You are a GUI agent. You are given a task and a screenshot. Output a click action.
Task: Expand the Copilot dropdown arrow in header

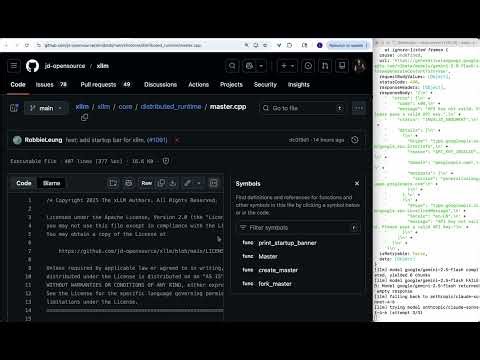pyautogui.click(x=261, y=66)
